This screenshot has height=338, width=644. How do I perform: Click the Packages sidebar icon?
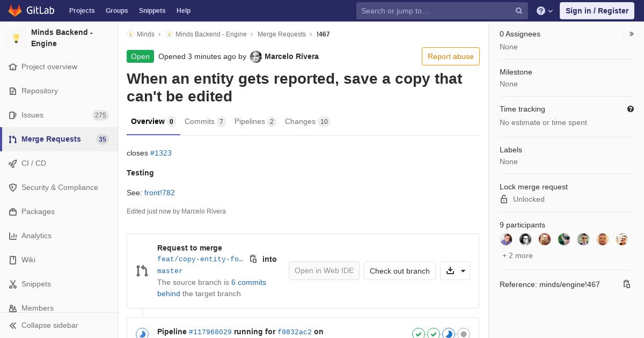(x=13, y=211)
